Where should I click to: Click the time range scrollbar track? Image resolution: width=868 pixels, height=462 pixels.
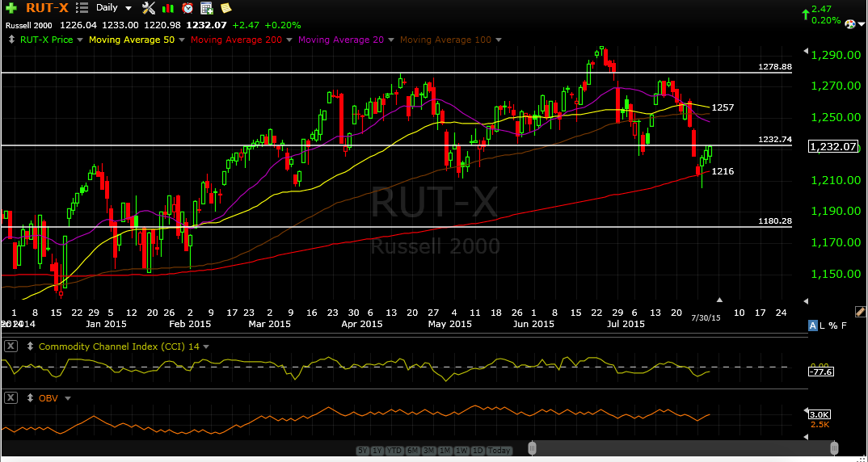(683, 448)
